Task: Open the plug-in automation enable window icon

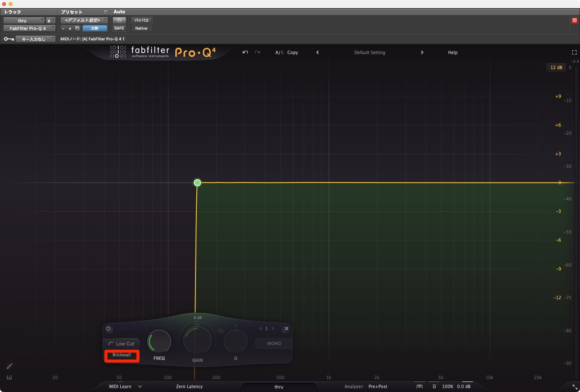Action: [119, 20]
